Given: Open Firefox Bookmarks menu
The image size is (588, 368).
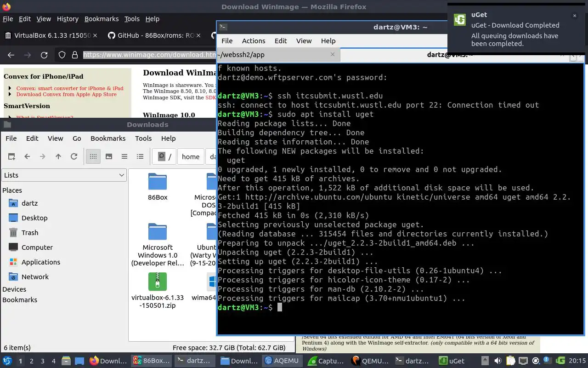Looking at the screenshot, I should [x=102, y=19].
